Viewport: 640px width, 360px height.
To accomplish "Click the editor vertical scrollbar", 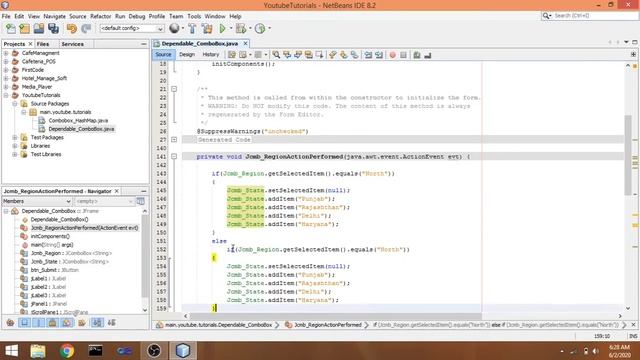I will (x=628, y=155).
